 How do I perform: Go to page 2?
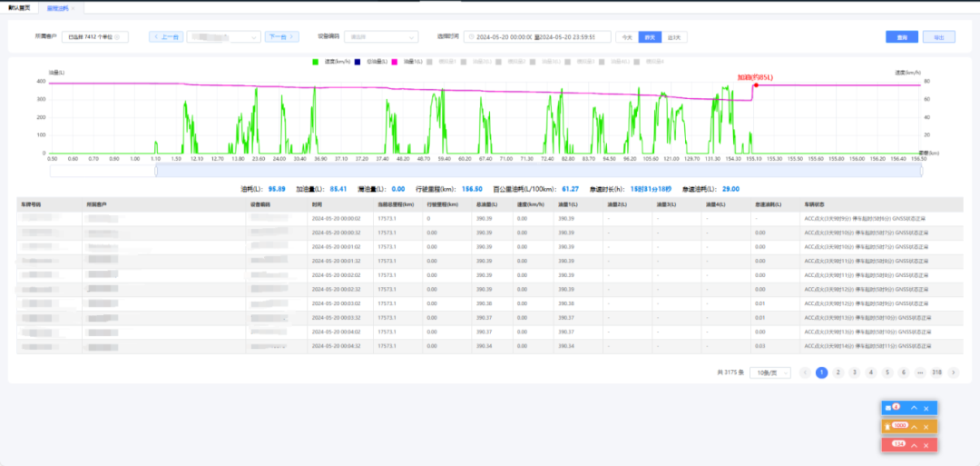[838, 372]
